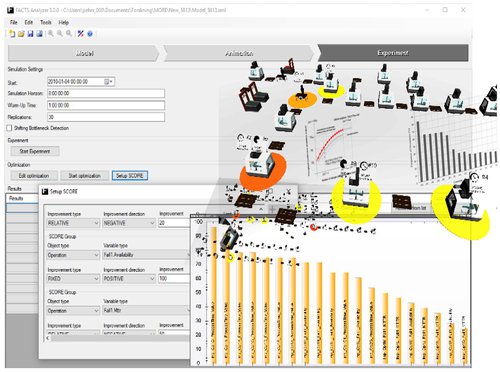Enable Shifting Bottleneck Detection checkbox
The height and width of the screenshot is (372, 500).
9,128
